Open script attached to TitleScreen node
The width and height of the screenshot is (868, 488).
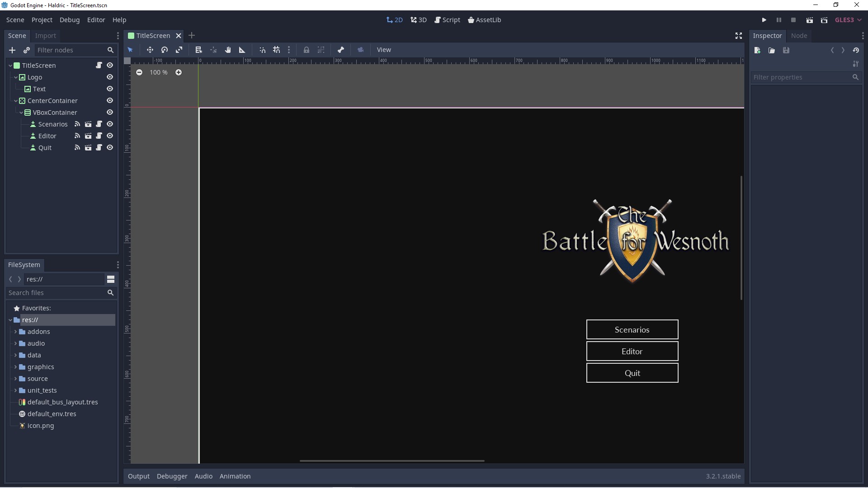(x=99, y=66)
